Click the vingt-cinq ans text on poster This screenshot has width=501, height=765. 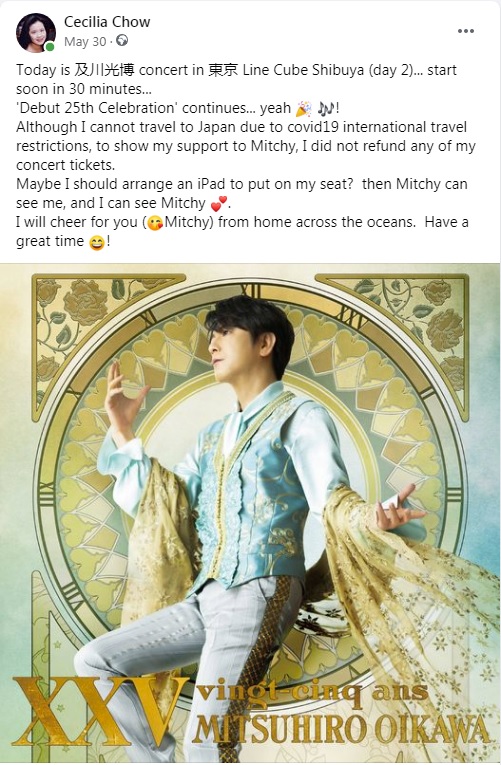tap(313, 693)
